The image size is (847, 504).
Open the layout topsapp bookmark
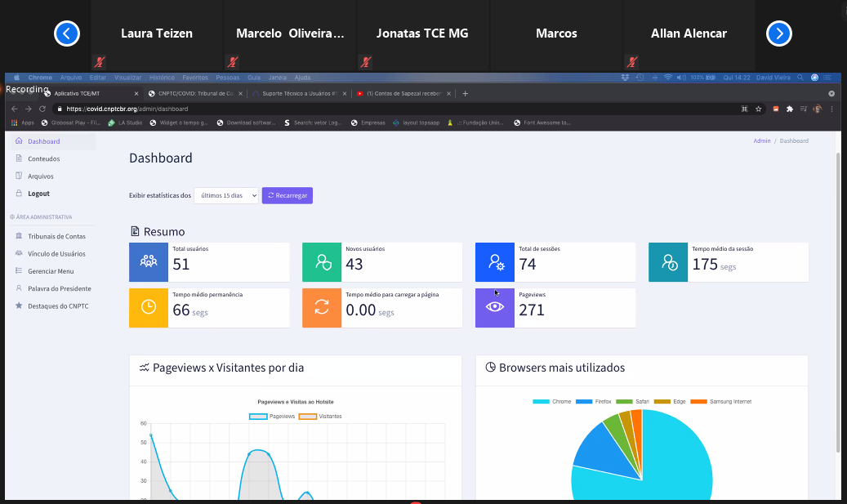pos(416,123)
